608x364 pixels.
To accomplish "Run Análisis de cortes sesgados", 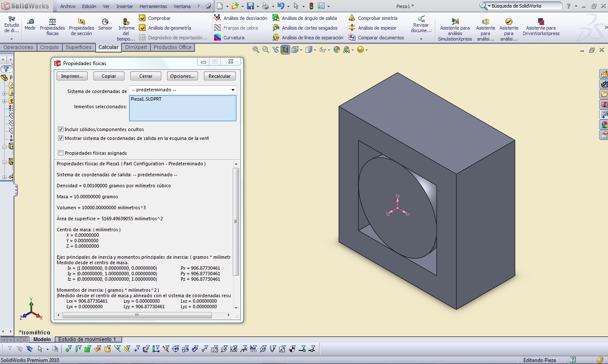I will 305,28.
